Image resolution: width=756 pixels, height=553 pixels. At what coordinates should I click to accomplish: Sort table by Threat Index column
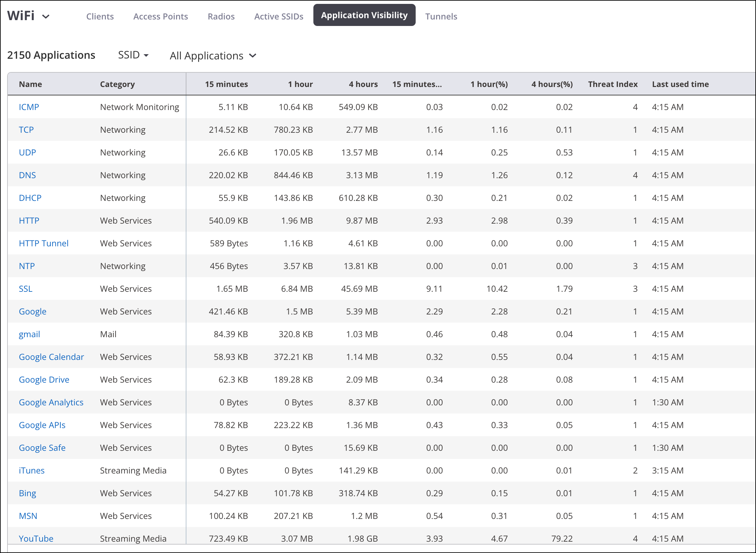pyautogui.click(x=613, y=84)
